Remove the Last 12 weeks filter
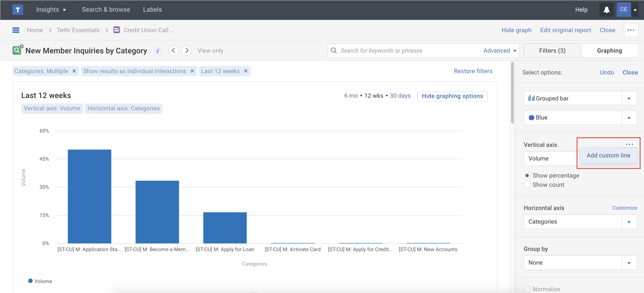 [x=246, y=71]
